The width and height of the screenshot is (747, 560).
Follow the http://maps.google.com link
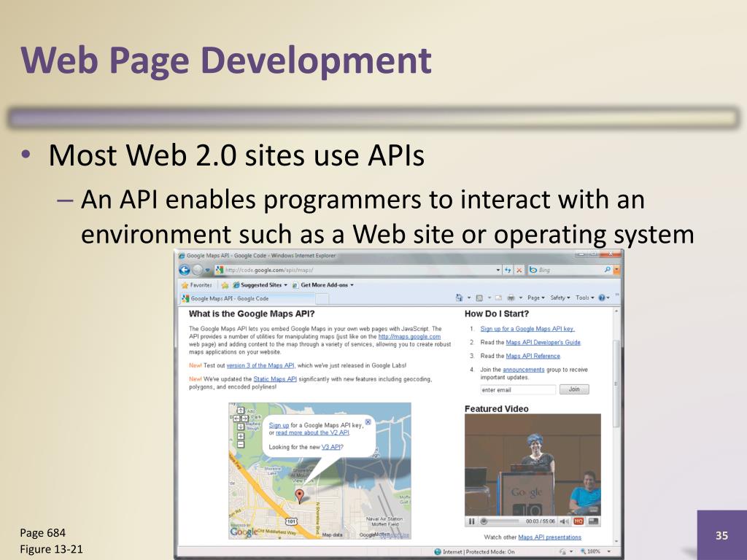pos(409,337)
